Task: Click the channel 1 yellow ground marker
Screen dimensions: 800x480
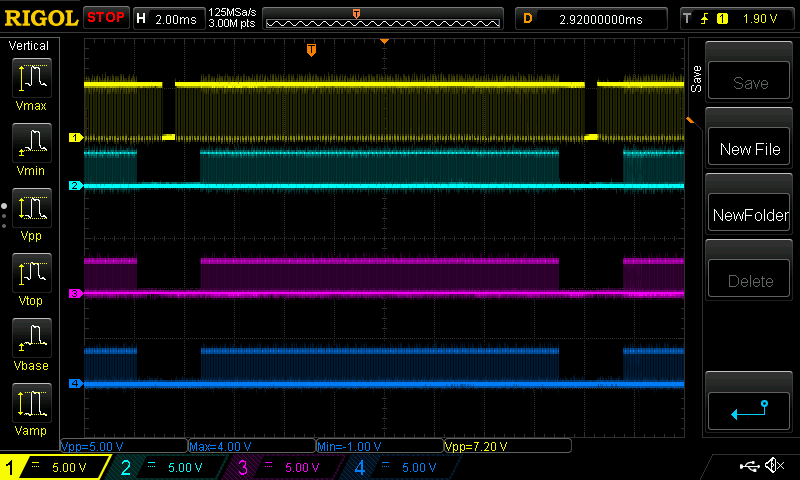Action: pos(76,137)
